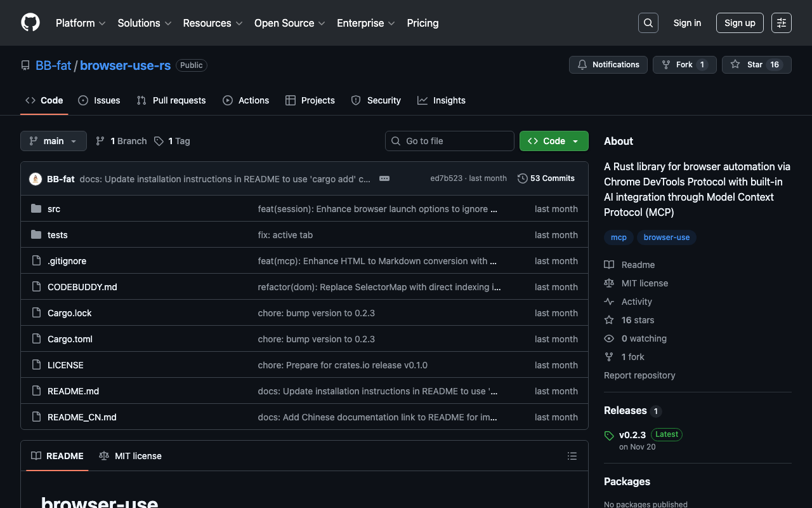Open the v0.2.3 release link
This screenshot has height=508, width=812.
pos(632,435)
